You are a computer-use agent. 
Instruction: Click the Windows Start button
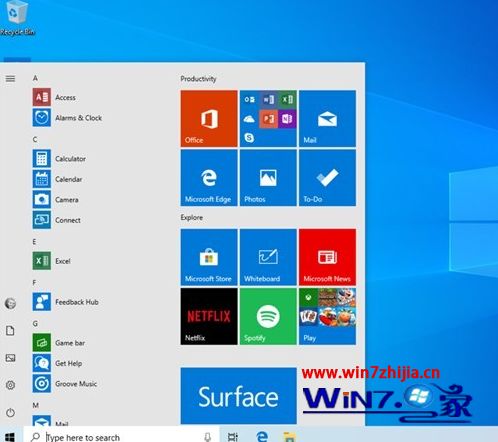[x=10, y=436]
